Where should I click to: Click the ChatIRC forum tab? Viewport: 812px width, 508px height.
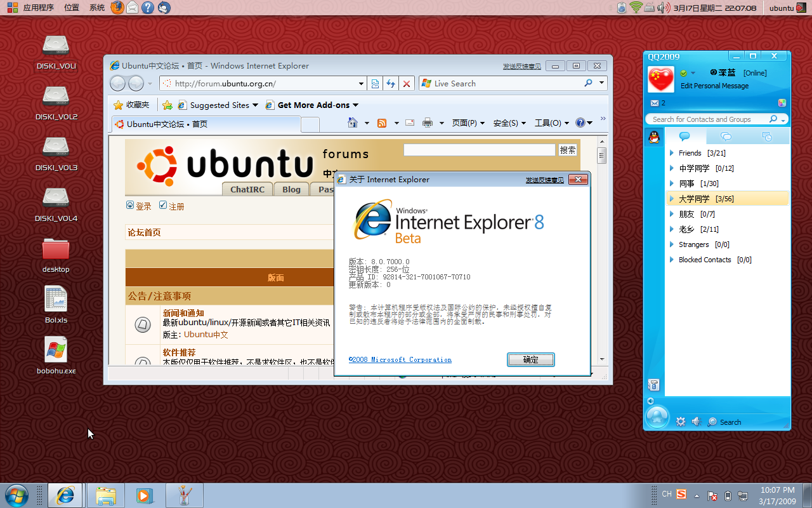click(x=247, y=189)
